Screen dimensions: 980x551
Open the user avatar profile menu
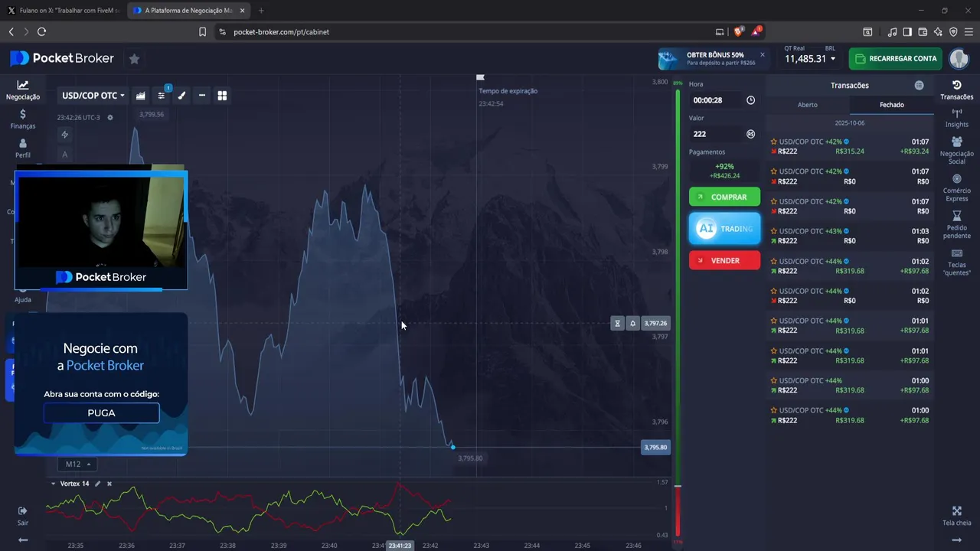(959, 59)
